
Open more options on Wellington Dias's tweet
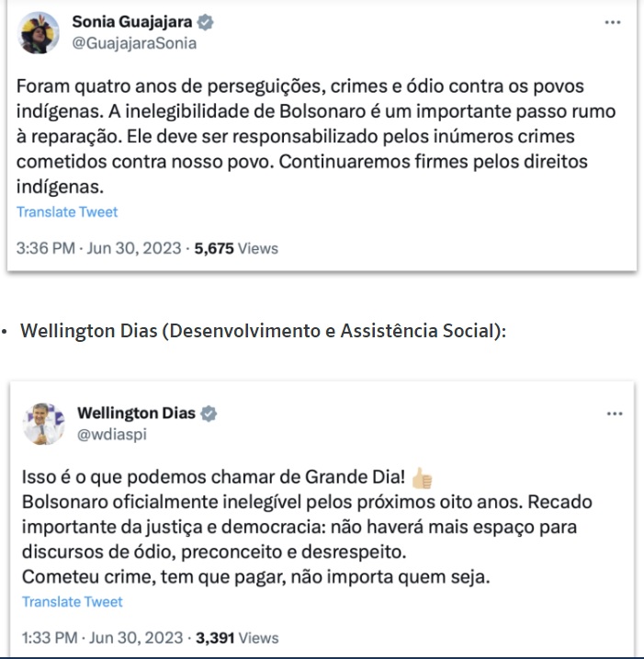pyautogui.click(x=615, y=414)
